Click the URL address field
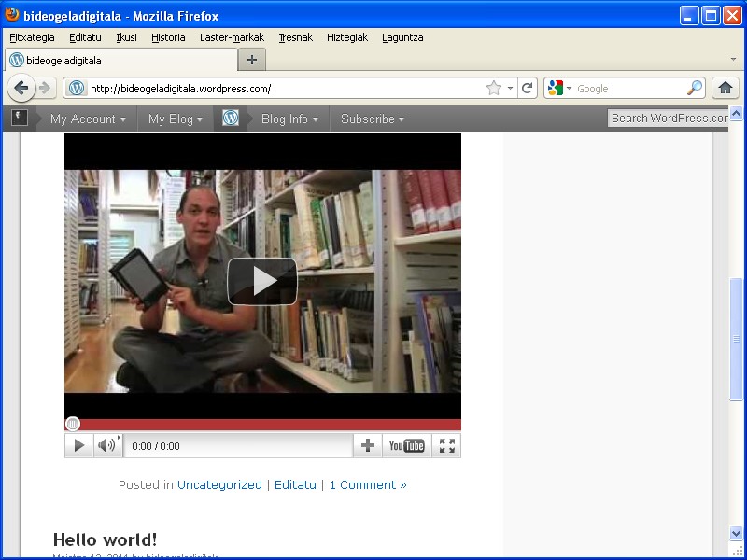Screen dimensions: 747x560 (x=286, y=88)
